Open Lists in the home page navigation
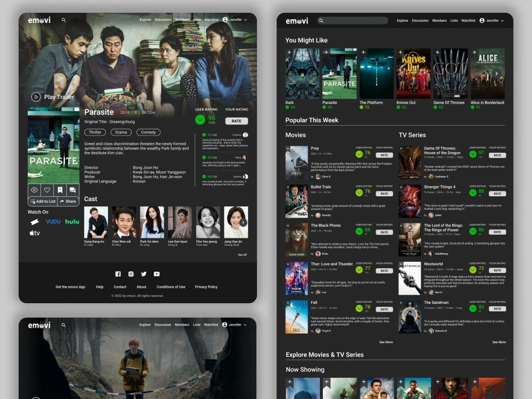 point(454,21)
